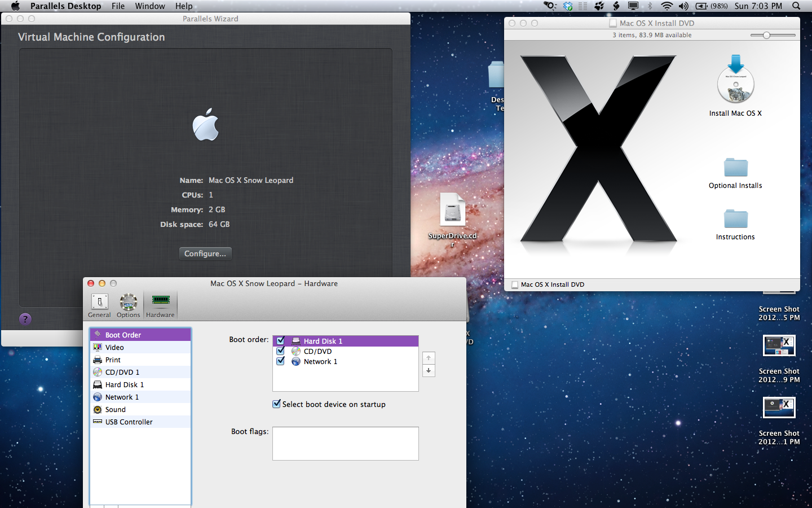
Task: Open the File menu
Action: click(x=118, y=6)
